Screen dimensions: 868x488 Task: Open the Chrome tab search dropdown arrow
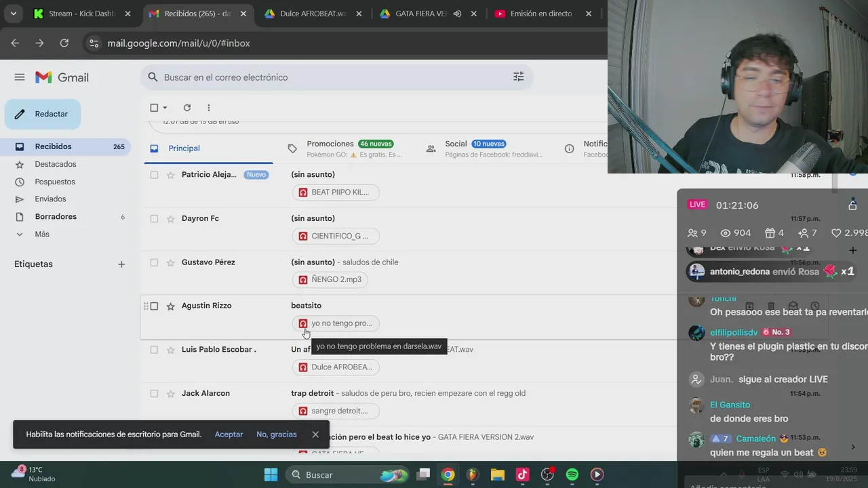[x=13, y=14]
